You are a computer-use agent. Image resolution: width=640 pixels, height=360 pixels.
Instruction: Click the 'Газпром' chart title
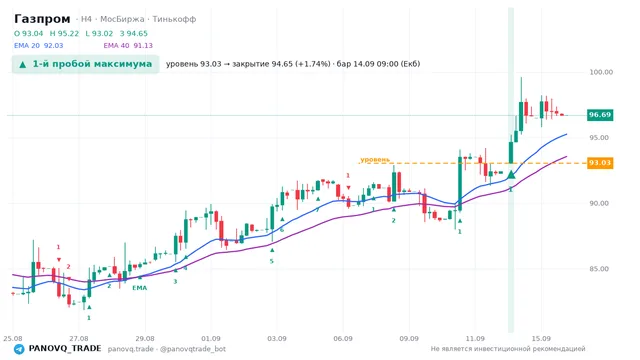click(x=42, y=19)
